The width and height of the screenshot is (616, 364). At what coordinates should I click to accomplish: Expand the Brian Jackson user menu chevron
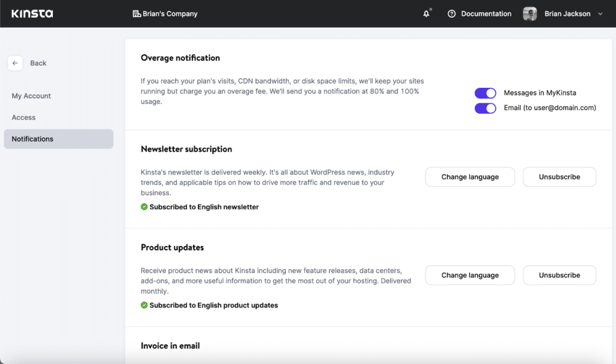coord(600,14)
